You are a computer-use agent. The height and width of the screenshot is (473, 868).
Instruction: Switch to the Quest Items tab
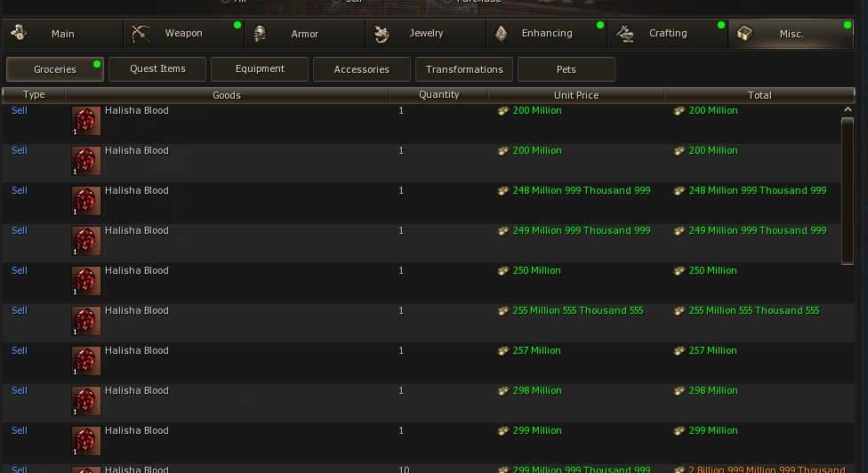157,69
